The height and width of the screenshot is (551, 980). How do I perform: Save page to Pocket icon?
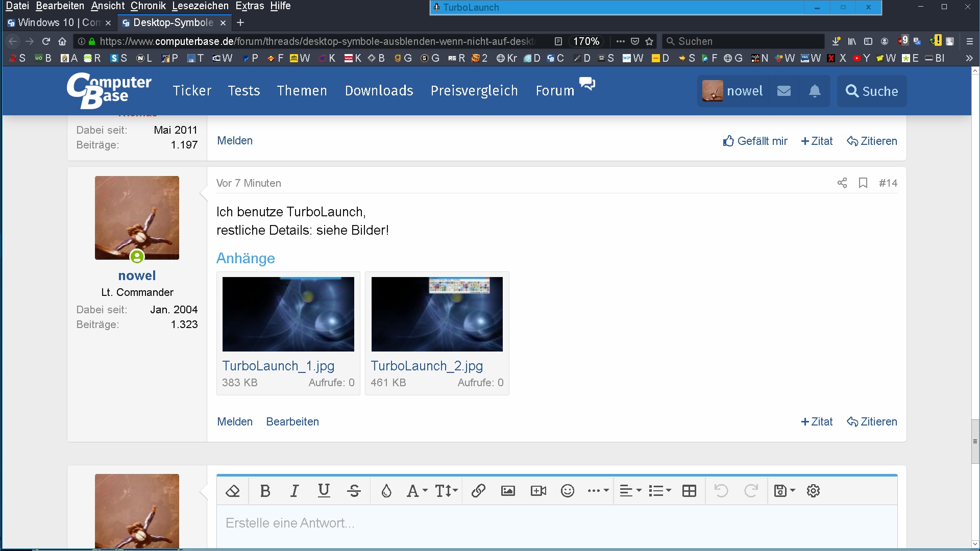coord(635,41)
